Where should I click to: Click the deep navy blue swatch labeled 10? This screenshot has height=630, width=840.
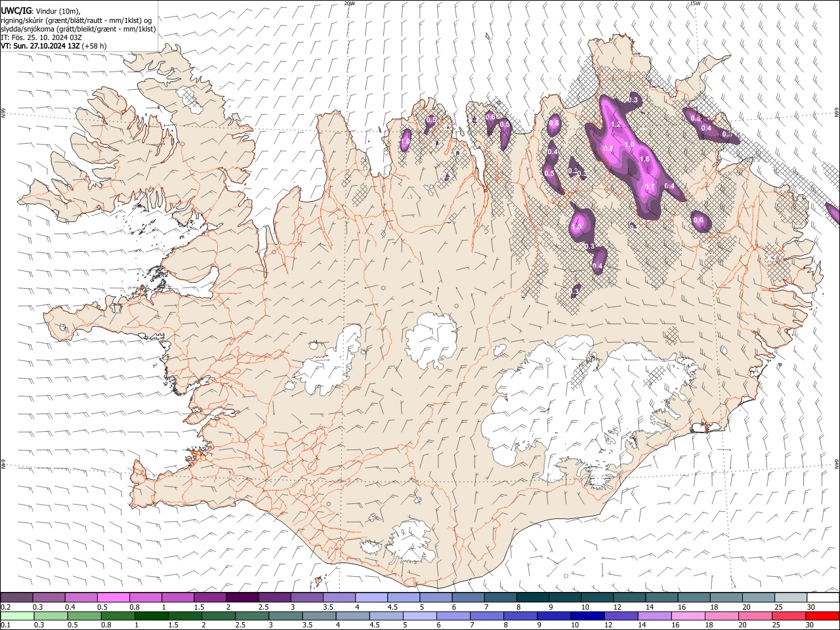coord(587,616)
